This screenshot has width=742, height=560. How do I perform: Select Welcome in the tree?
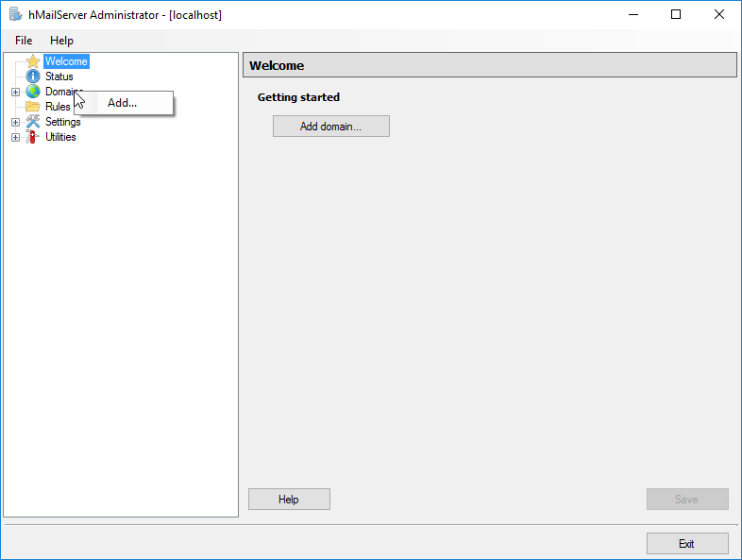pyautogui.click(x=66, y=61)
